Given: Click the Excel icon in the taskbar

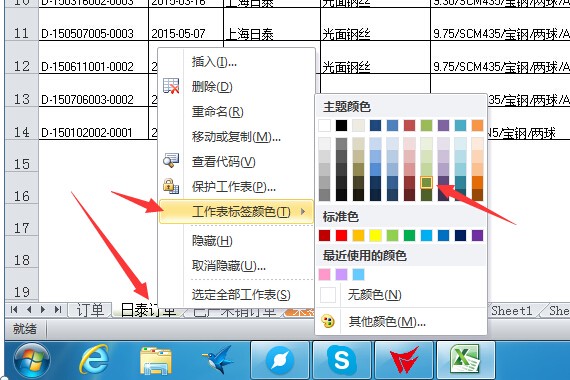Looking at the screenshot, I should point(465,360).
